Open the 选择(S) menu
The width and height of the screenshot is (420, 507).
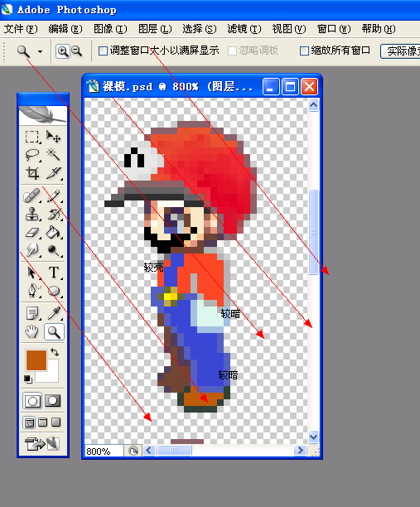200,29
